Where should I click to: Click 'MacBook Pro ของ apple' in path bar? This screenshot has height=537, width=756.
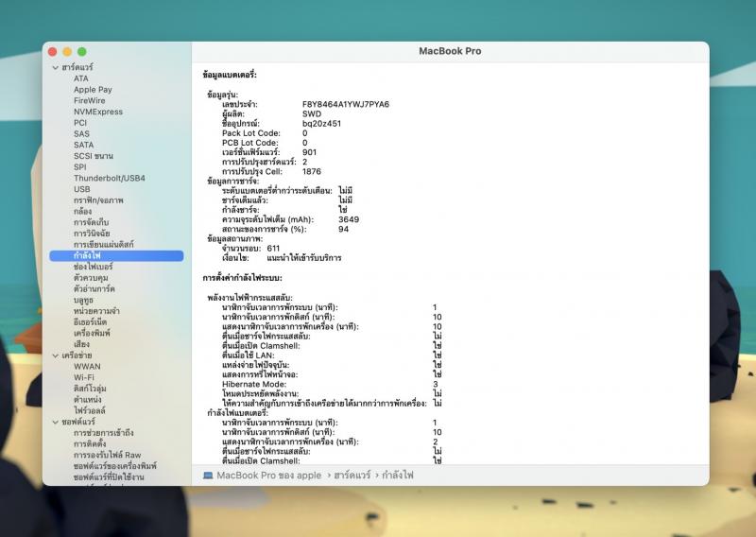pos(268,475)
